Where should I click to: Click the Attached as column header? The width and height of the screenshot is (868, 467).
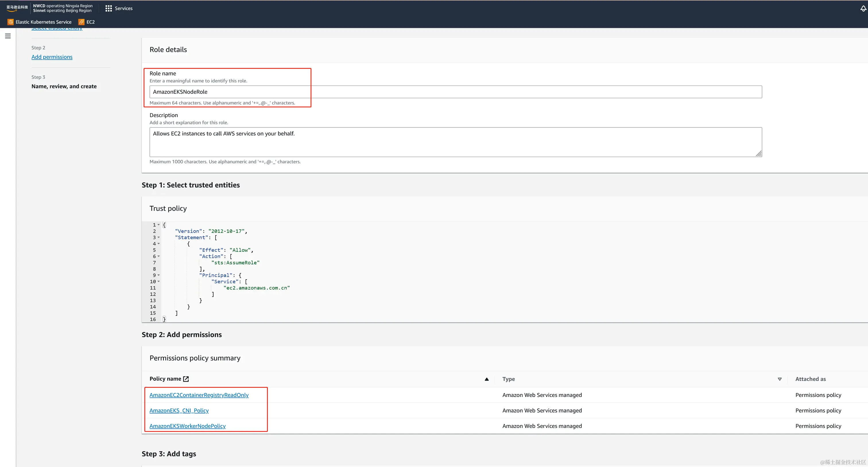[x=810, y=379]
